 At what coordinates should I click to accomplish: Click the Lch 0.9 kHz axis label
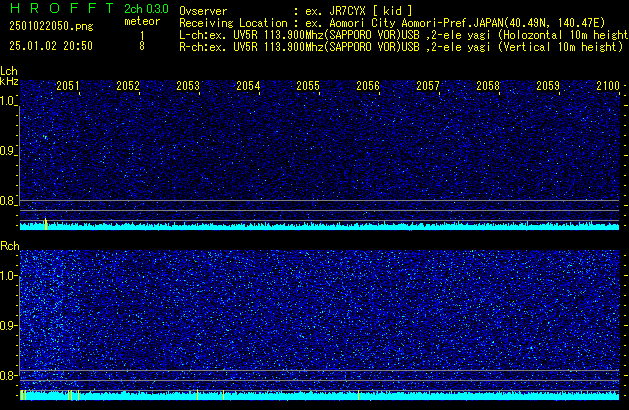(x=8, y=151)
